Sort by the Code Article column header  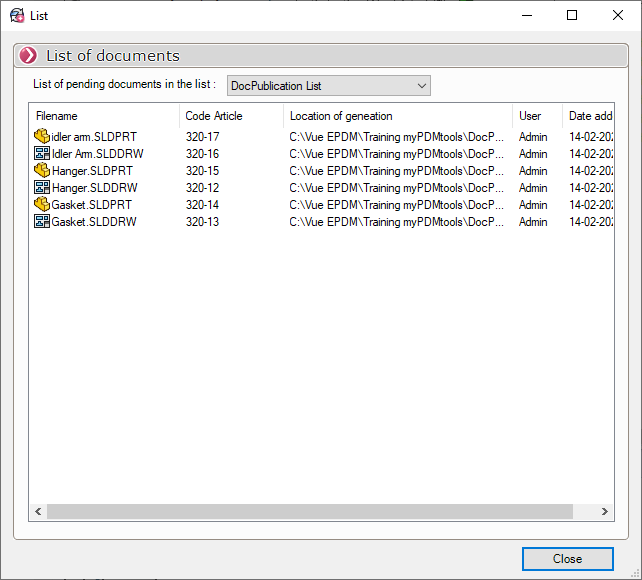click(x=231, y=116)
